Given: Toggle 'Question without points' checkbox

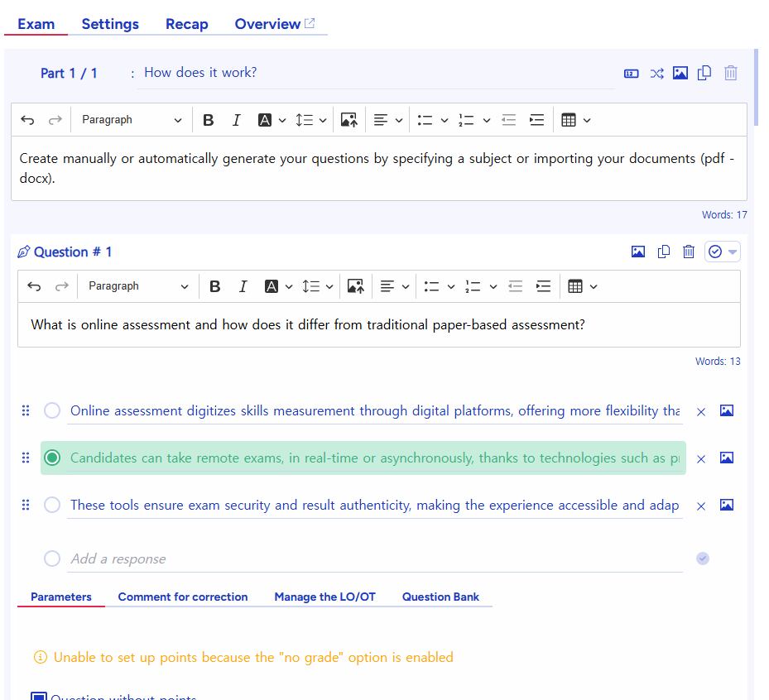Looking at the screenshot, I should pos(39,697).
